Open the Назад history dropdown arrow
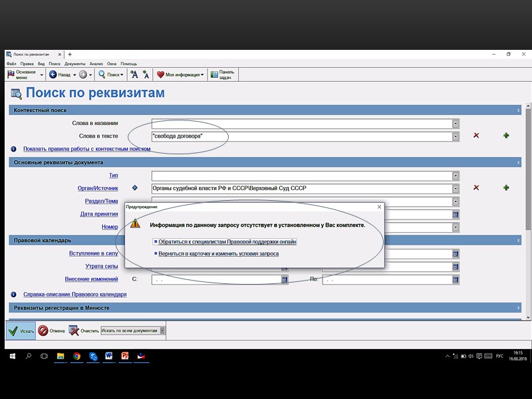 click(74, 74)
